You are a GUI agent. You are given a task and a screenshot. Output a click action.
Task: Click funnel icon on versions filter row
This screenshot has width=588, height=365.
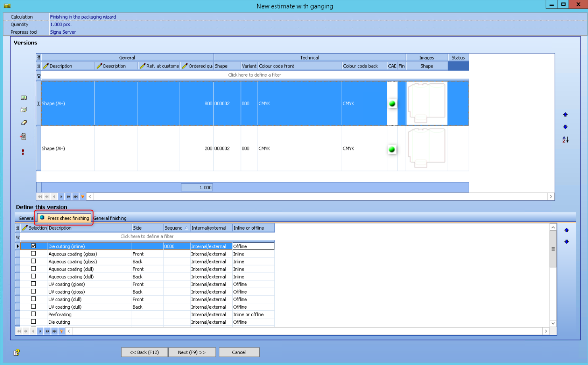(39, 75)
